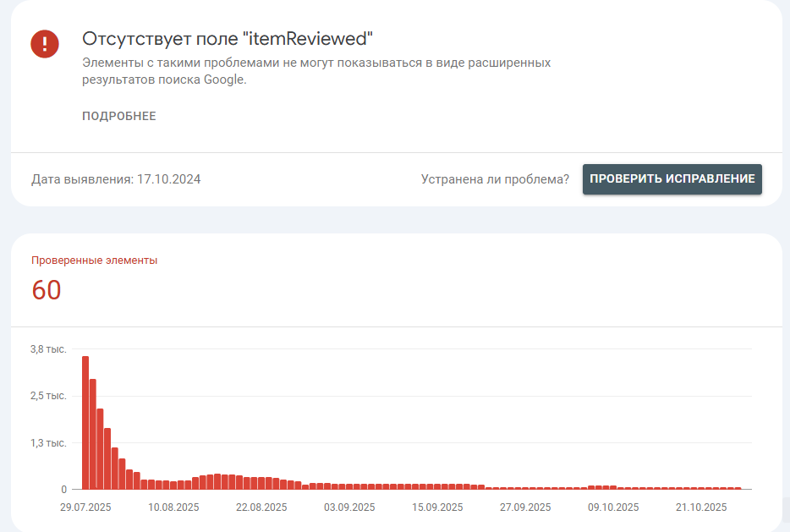Click the red error exclamation icon
Screen dimensions: 790x532
[45, 44]
